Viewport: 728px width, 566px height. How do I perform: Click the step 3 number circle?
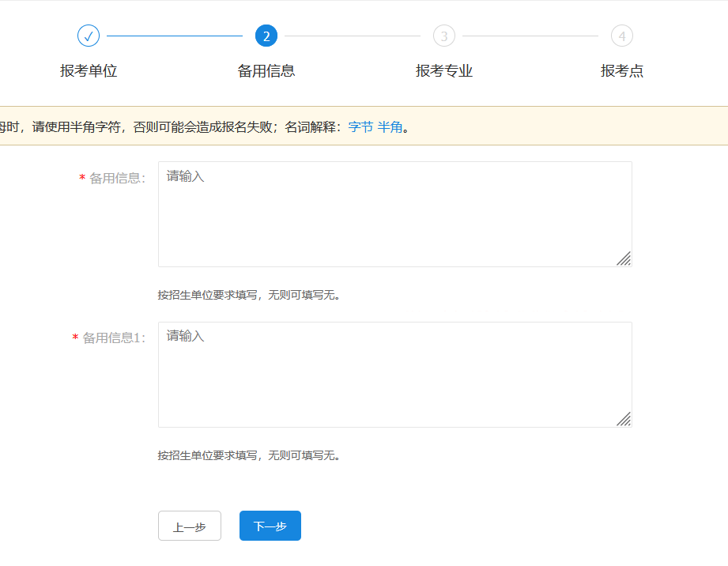444,36
